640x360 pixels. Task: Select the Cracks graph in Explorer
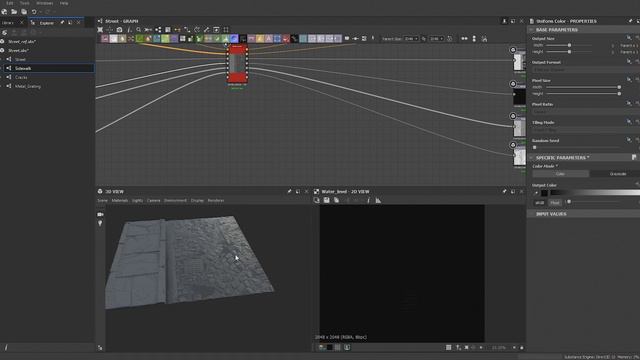tap(21, 78)
